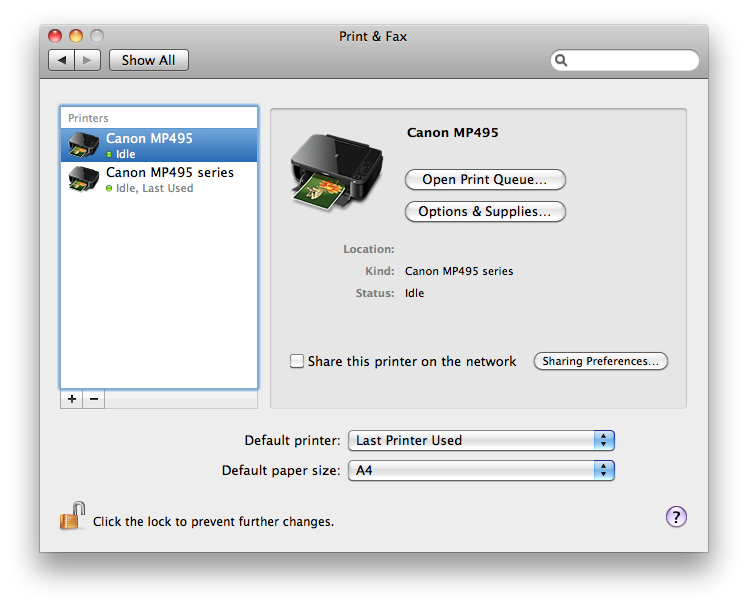Click large Canon MP495 printer image
748x607 pixels.
pos(337,172)
